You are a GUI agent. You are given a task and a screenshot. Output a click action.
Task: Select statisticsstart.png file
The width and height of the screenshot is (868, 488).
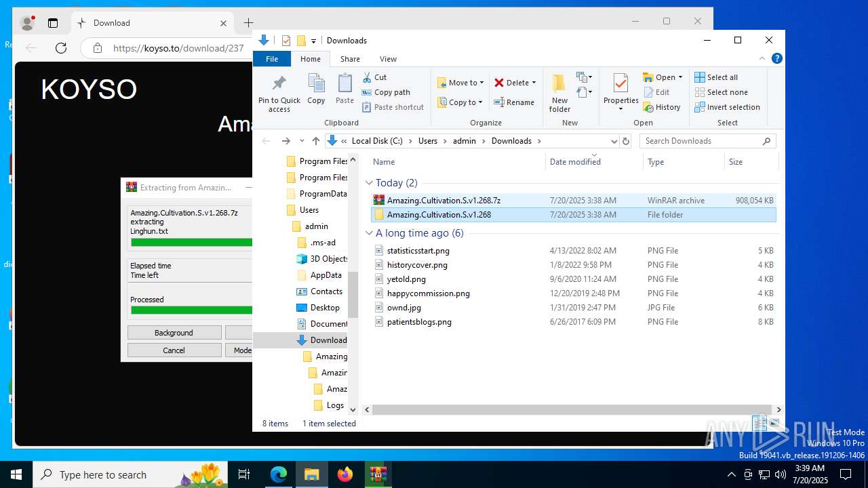point(573,251)
